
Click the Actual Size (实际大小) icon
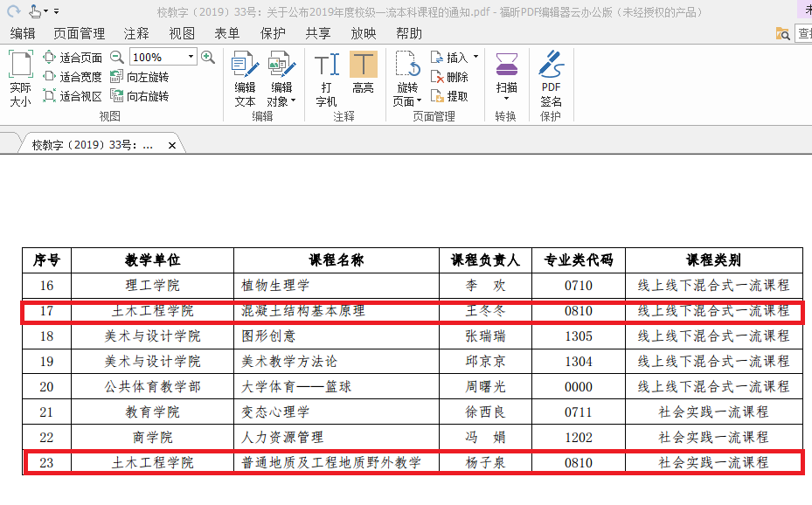coord(20,79)
